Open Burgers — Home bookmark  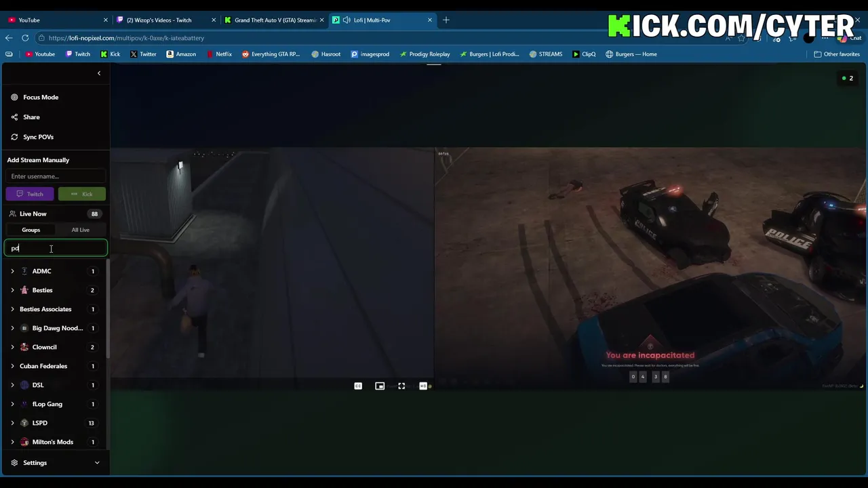pyautogui.click(x=631, y=54)
